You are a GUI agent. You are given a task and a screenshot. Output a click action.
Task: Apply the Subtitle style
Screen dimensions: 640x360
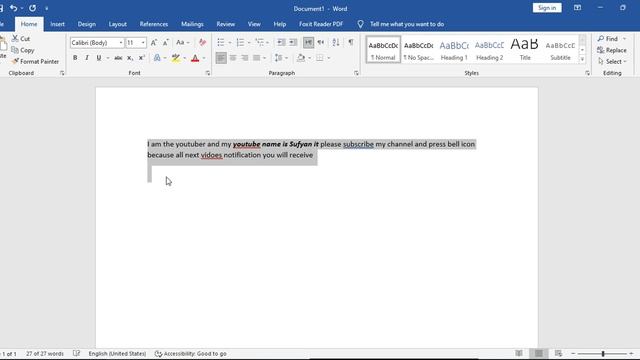(560, 50)
